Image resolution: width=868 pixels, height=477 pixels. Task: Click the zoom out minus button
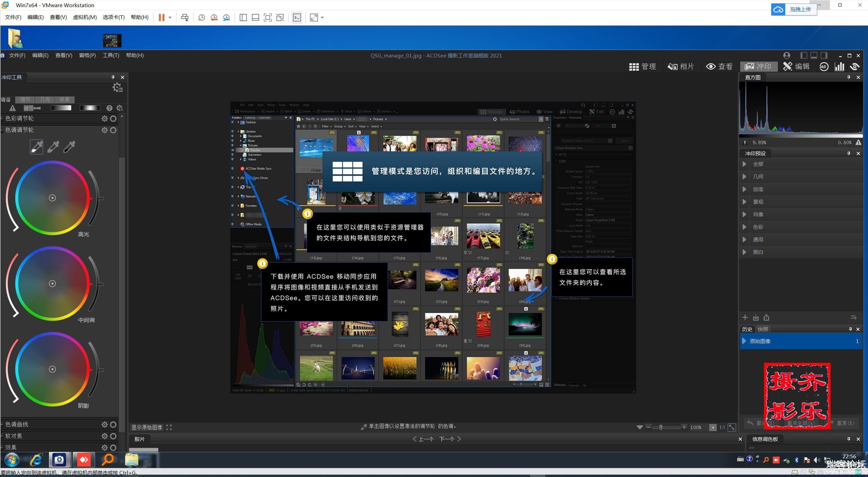pyautogui.click(x=648, y=427)
